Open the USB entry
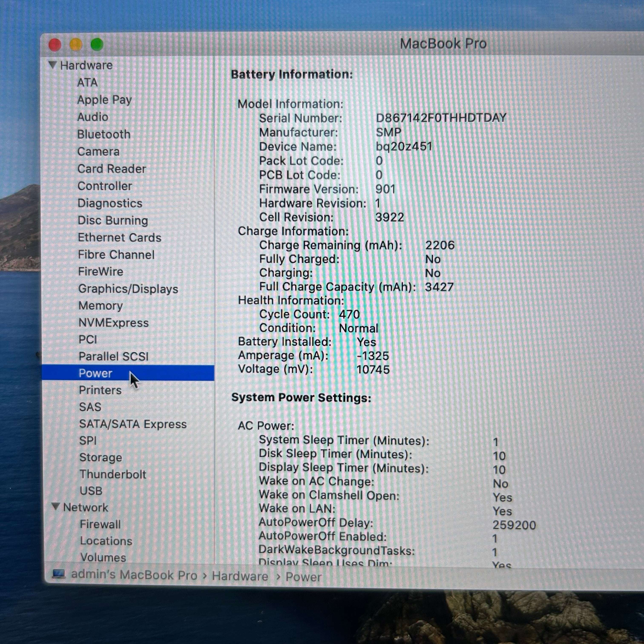The image size is (644, 644). (x=91, y=491)
